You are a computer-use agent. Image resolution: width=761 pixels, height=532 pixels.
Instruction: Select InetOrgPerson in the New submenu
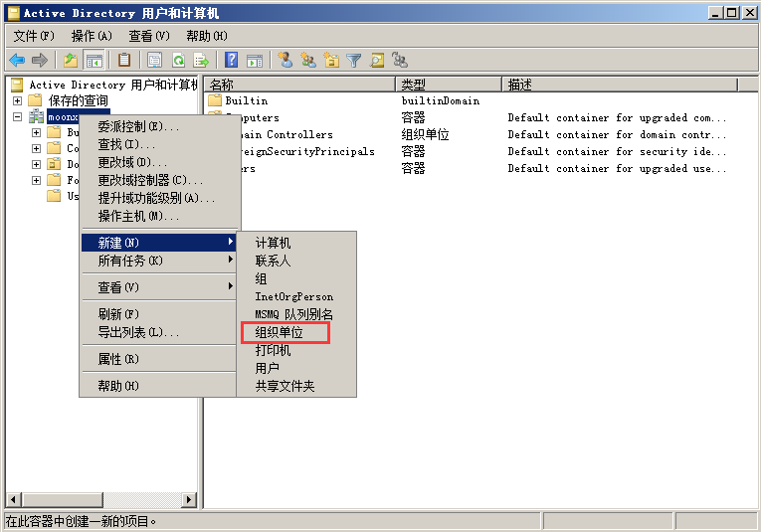point(296,296)
